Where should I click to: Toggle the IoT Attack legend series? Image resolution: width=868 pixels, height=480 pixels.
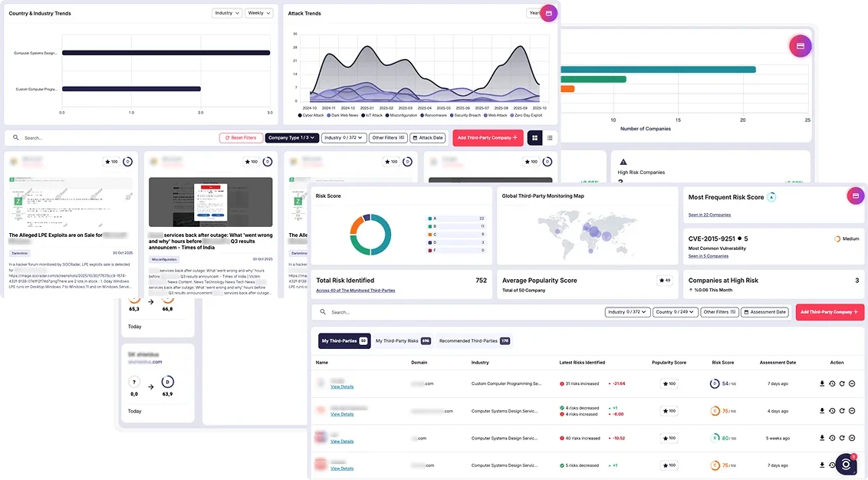[372, 115]
